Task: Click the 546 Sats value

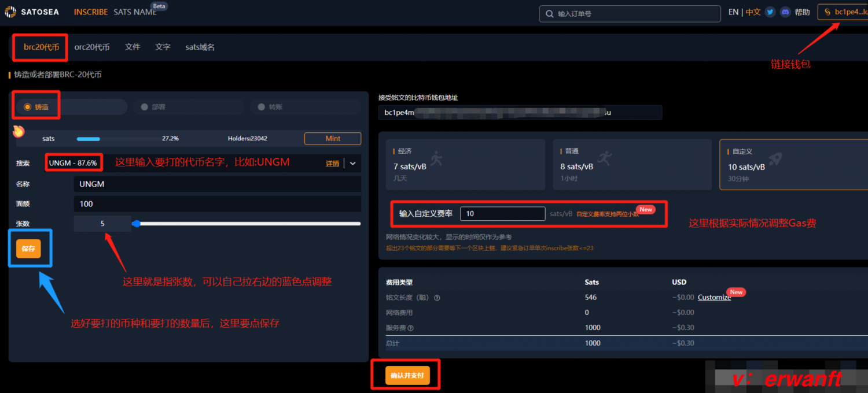Action: (x=591, y=298)
